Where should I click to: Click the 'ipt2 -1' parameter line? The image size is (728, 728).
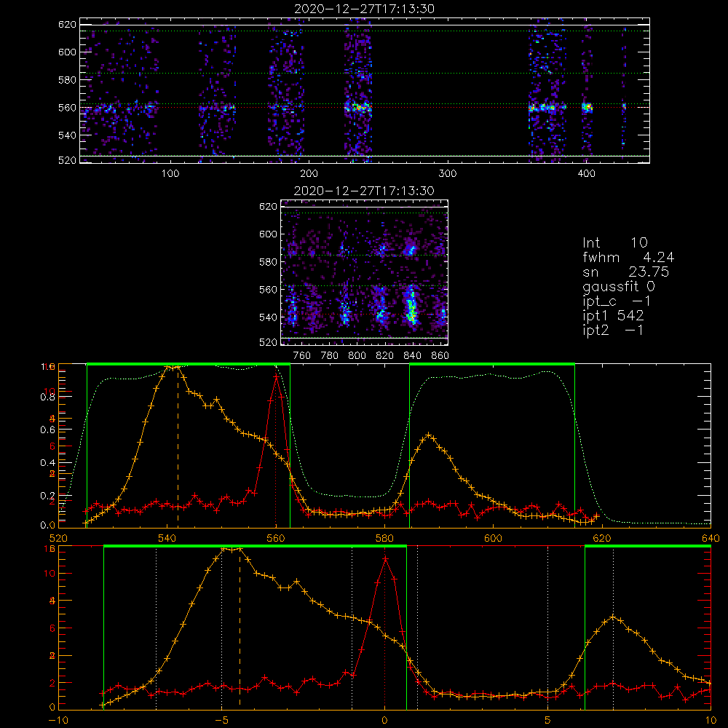[x=613, y=330]
